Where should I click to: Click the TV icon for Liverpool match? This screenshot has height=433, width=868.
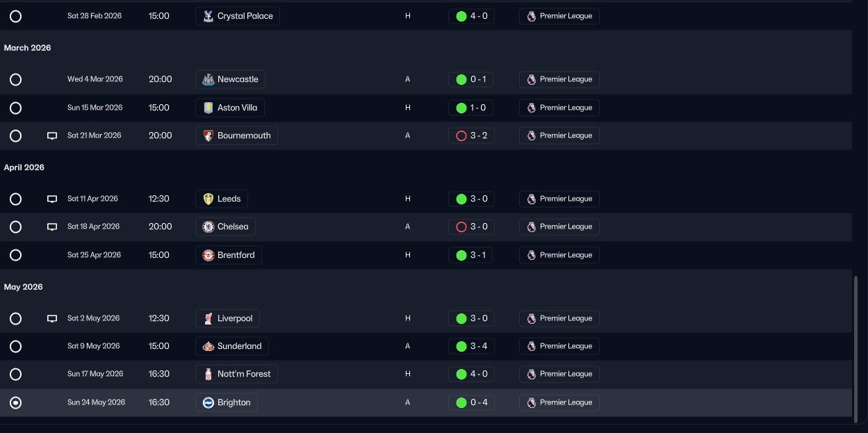click(x=52, y=318)
